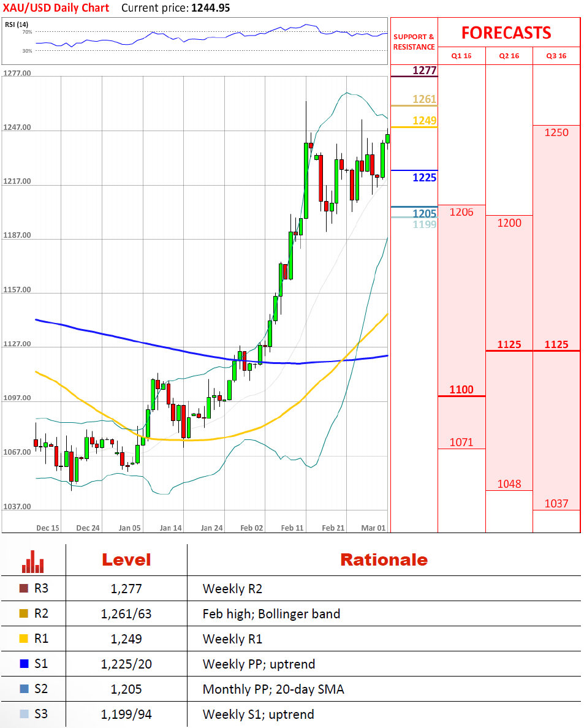Click the RSI (14) label
584x728 pixels.
click(17, 25)
